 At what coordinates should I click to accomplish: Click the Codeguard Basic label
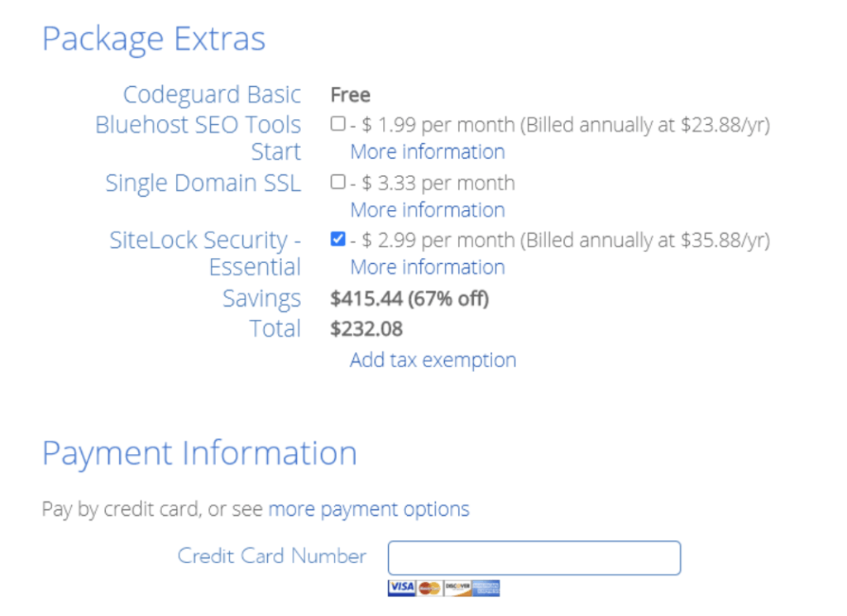(213, 93)
